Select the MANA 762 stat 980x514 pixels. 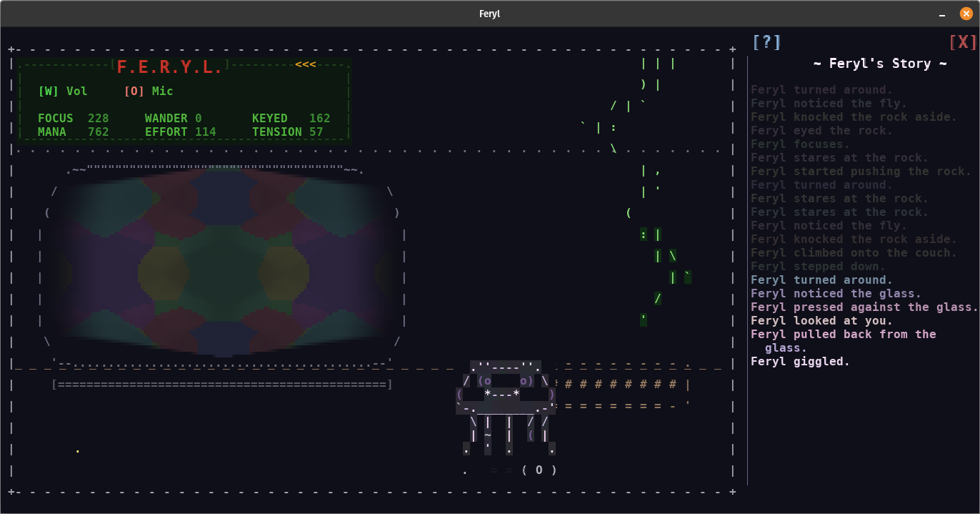(x=74, y=132)
